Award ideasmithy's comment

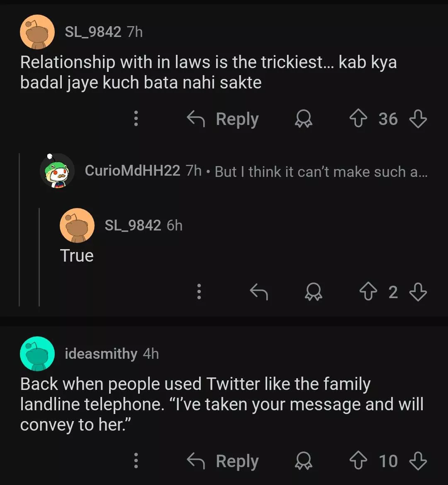(304, 461)
